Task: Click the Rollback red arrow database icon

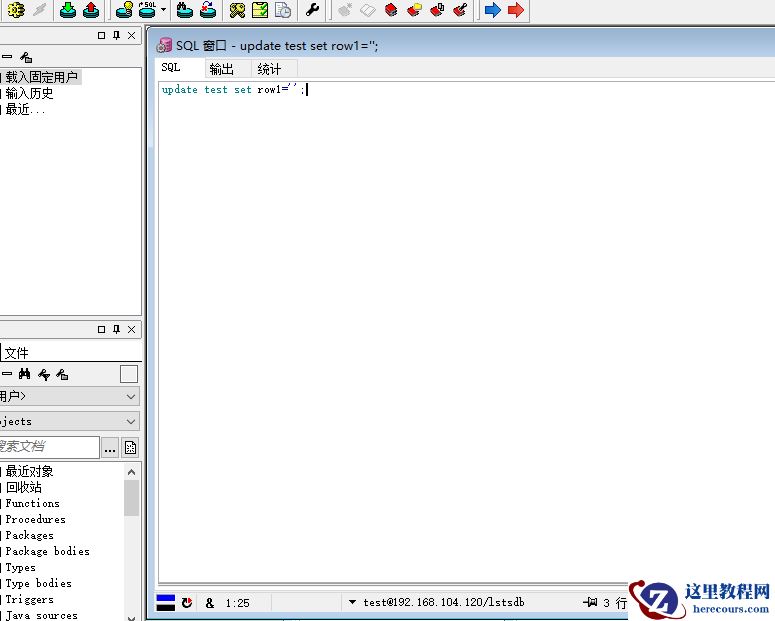Action: pyautogui.click(x=91, y=10)
